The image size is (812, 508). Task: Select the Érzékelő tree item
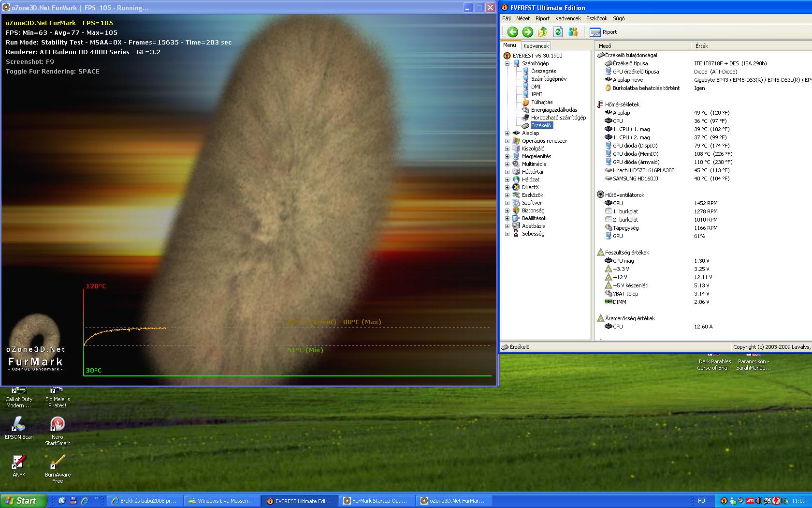coord(541,125)
